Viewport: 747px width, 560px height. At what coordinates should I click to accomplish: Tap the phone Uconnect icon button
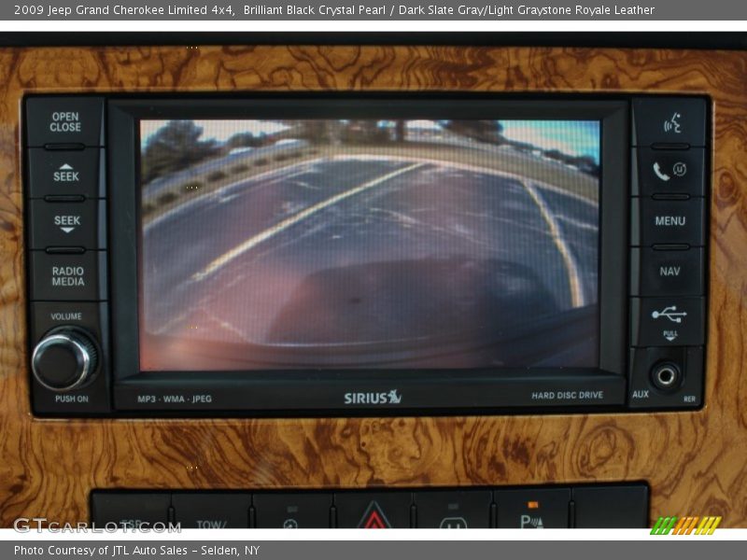tap(670, 172)
